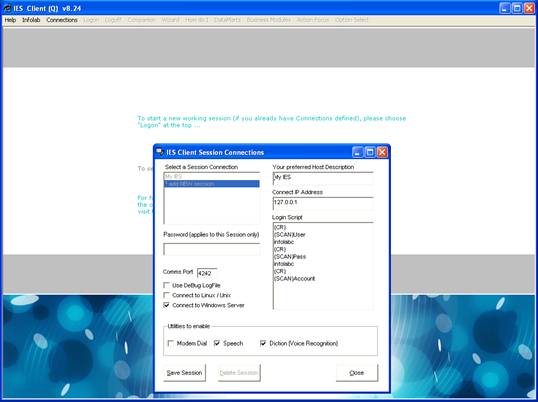Uncheck Connect to Windows Server
Image resolution: width=538 pixels, height=402 pixels.
pyautogui.click(x=166, y=305)
